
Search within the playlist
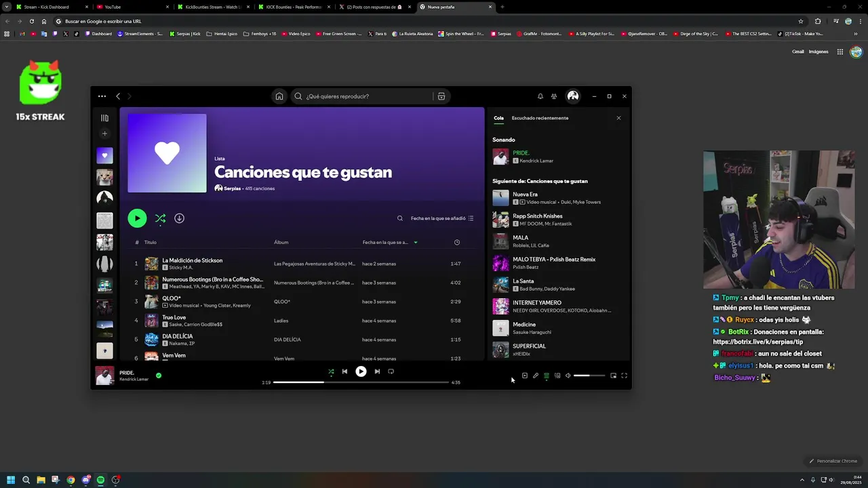point(400,218)
